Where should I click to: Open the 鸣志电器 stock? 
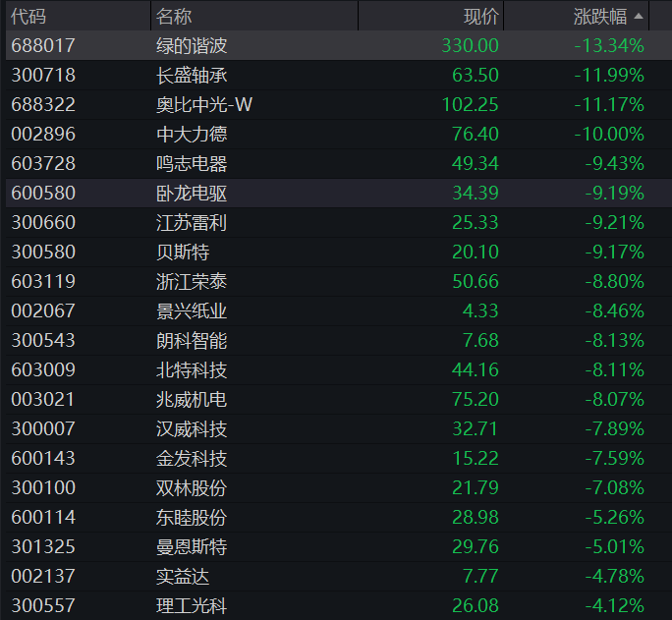click(x=192, y=164)
